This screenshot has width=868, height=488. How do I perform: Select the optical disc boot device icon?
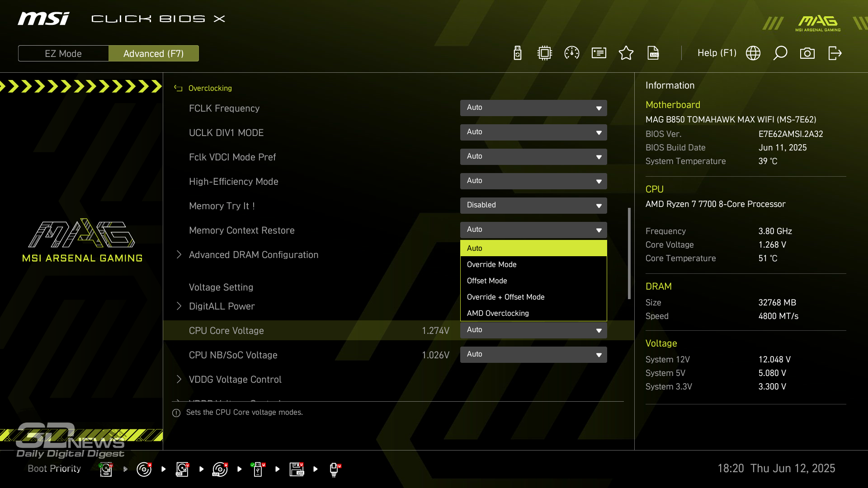(144, 469)
